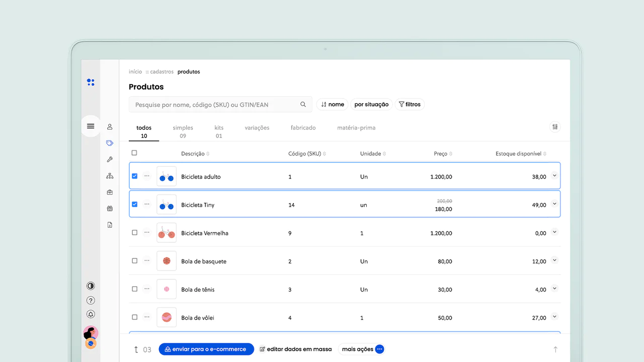The height and width of the screenshot is (362, 644).
Task: Check the Bola de tênis checkbox
Action: [x=134, y=289]
